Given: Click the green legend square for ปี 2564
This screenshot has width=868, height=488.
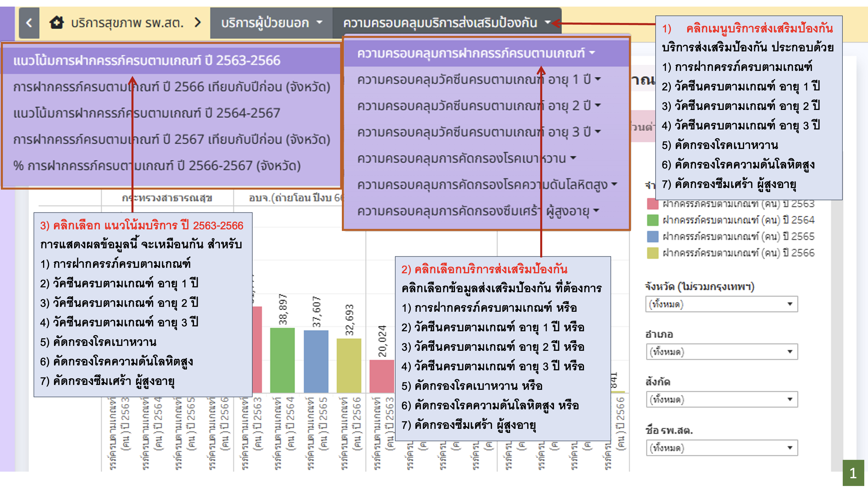Looking at the screenshot, I should point(652,220).
